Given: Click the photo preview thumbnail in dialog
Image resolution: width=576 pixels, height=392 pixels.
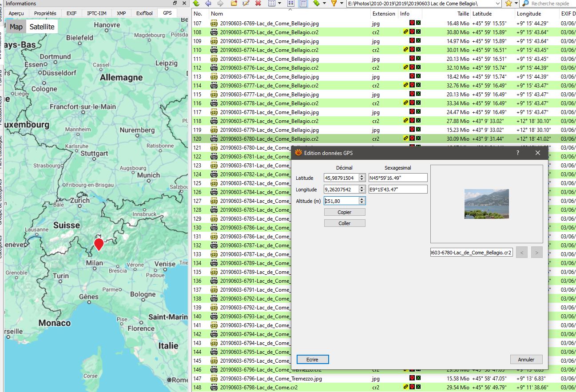Looking at the screenshot, I should pyautogui.click(x=486, y=204).
